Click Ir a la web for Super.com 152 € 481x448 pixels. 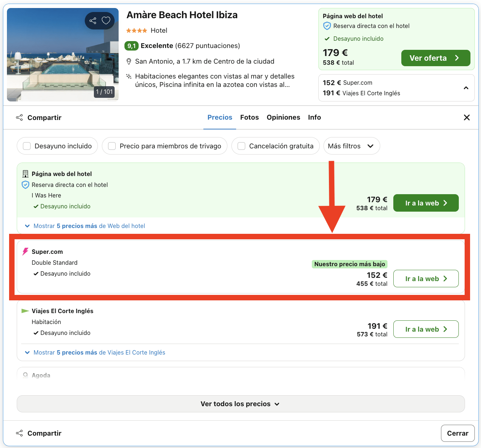click(x=426, y=279)
